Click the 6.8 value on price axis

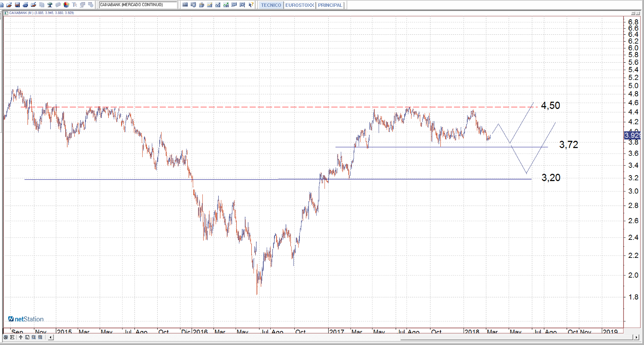point(632,22)
